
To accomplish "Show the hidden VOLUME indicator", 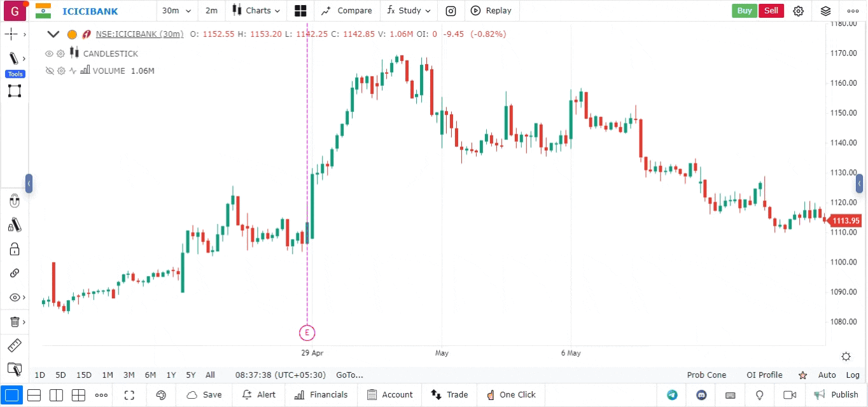I will (49, 71).
